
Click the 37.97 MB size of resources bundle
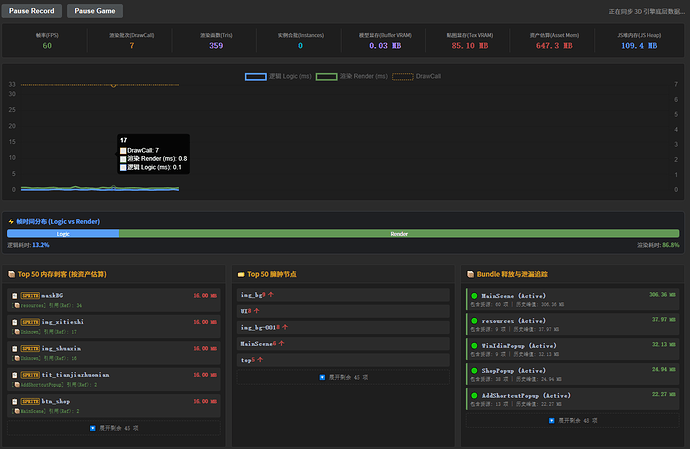coord(664,320)
